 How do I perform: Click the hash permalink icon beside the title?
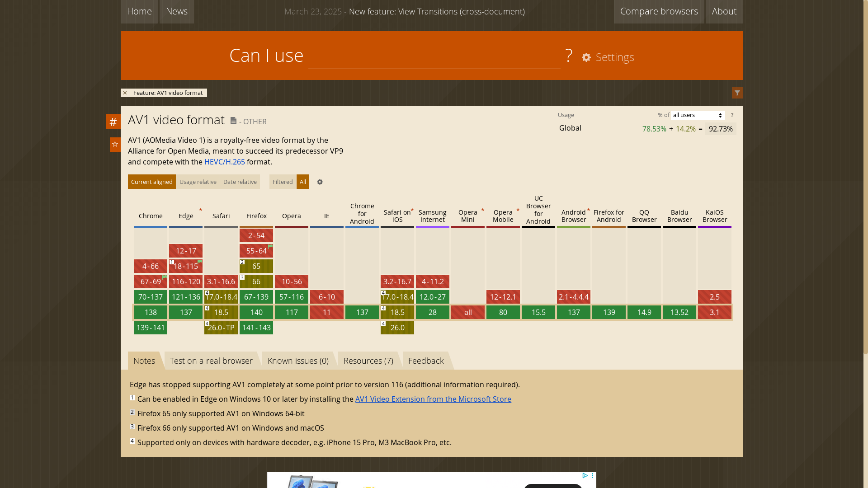click(x=113, y=122)
